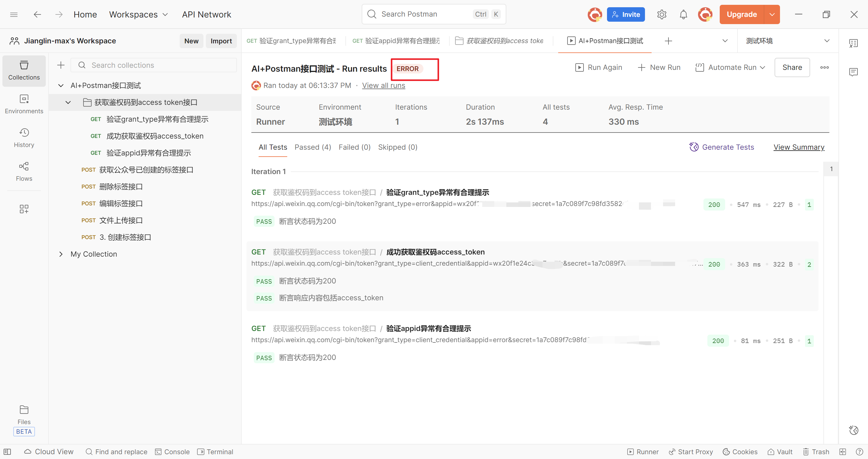Open the Runner from status bar
The height and width of the screenshot is (459, 868).
pyautogui.click(x=643, y=451)
